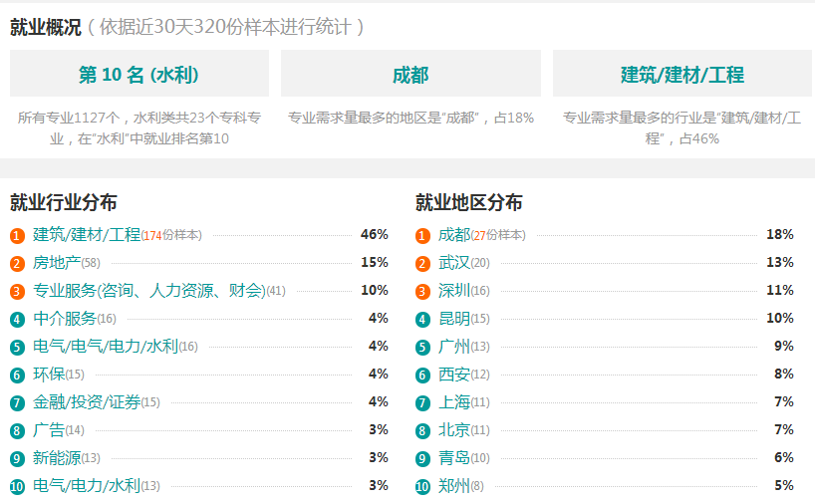Image resolution: width=815 pixels, height=504 pixels.
Task: Open 专业服务(咨询、人力资源、财会) link
Action: [149, 291]
